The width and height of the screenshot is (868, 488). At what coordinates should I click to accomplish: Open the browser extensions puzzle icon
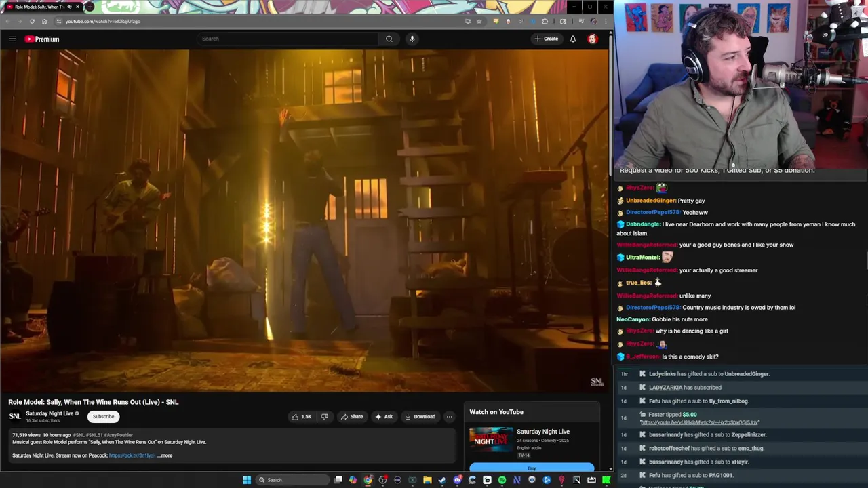click(545, 21)
